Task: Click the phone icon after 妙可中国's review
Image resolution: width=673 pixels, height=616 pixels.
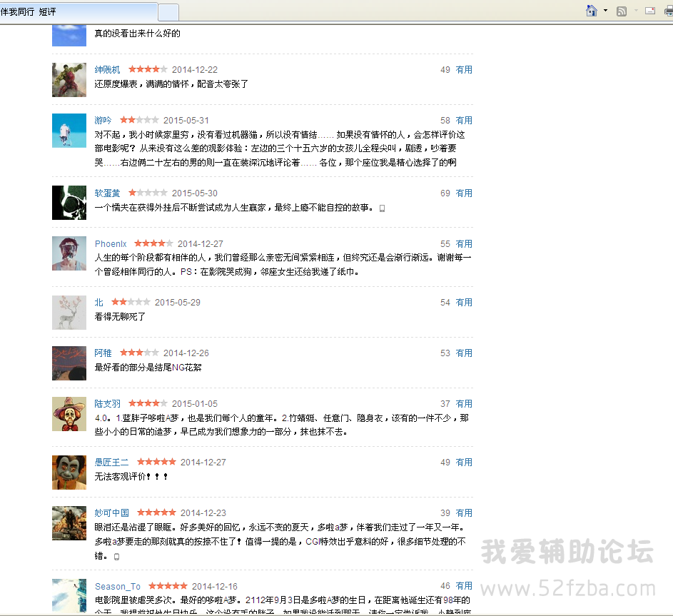Action: click(117, 556)
